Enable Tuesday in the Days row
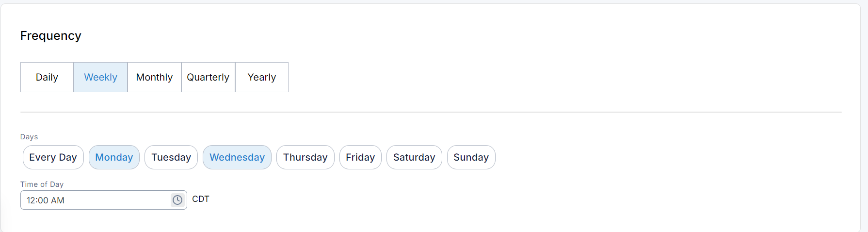This screenshot has height=232, width=868. point(171,157)
